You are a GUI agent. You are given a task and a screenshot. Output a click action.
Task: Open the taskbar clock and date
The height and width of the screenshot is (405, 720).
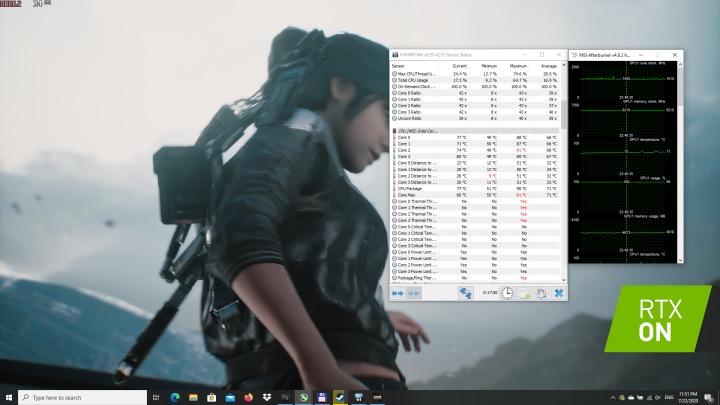point(688,398)
